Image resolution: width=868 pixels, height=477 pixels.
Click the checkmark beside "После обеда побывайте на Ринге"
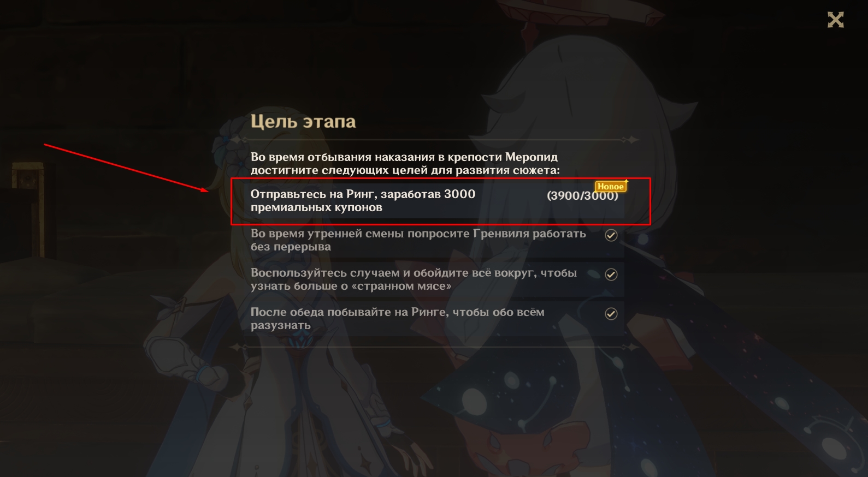(x=611, y=314)
